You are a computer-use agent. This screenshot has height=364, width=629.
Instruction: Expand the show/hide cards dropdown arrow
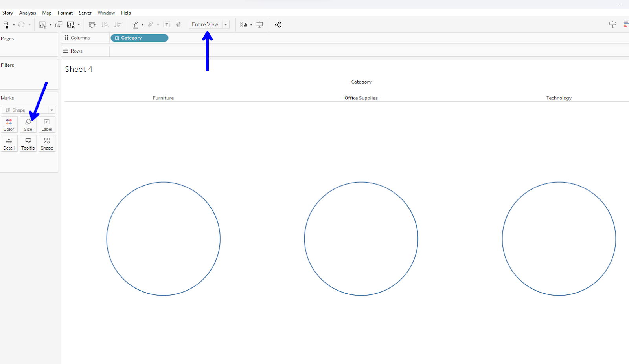[x=251, y=25]
